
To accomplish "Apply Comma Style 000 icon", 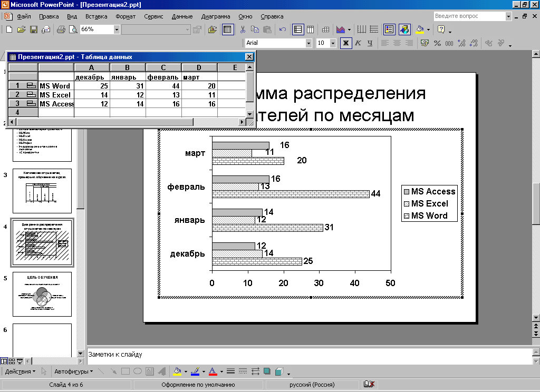I will click(x=449, y=43).
